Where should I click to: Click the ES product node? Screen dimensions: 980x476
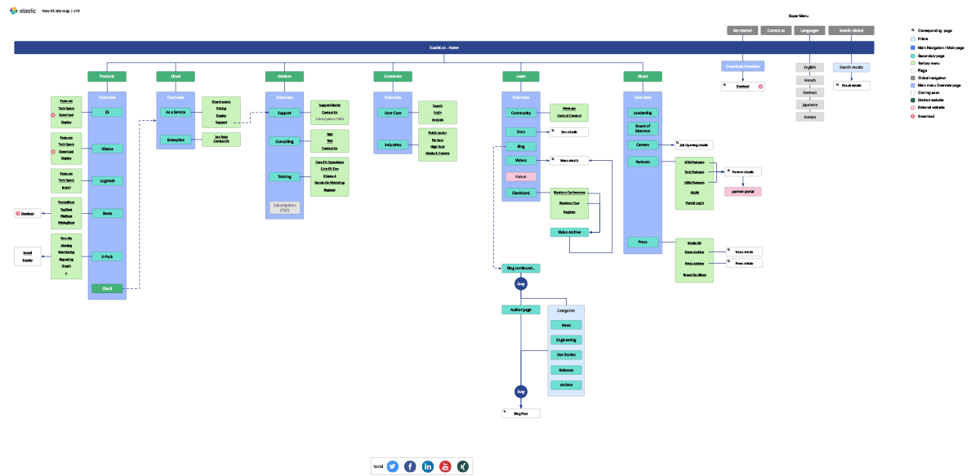[x=107, y=112]
